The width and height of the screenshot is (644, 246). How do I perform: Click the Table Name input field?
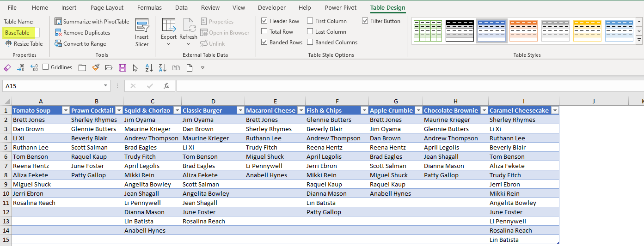coord(21,33)
